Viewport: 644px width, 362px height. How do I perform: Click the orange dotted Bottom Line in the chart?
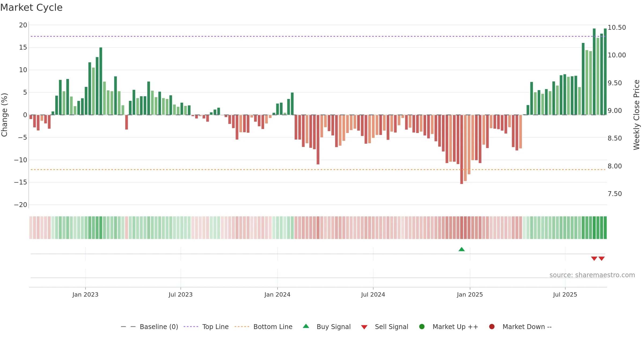coord(318,169)
